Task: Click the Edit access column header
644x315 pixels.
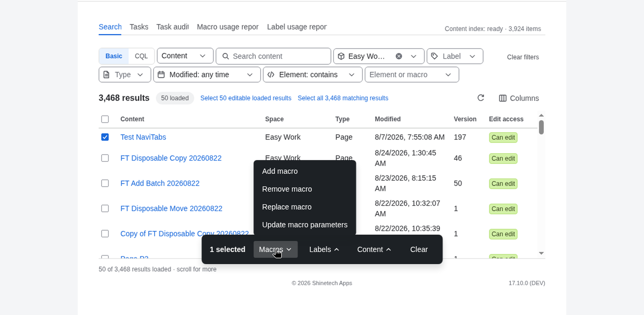Action: 506,119
